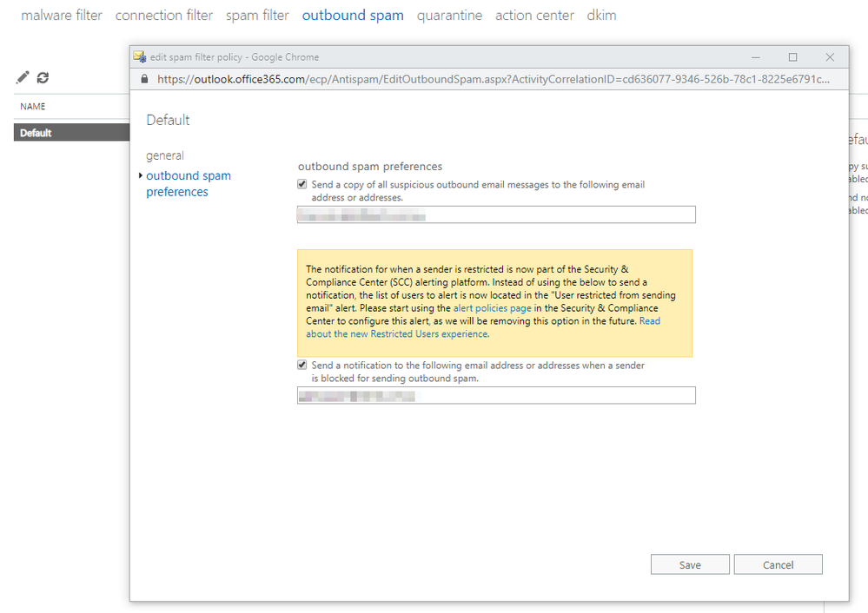This screenshot has width=868, height=613.
Task: Select outbound spam preferences section
Action: click(x=189, y=184)
